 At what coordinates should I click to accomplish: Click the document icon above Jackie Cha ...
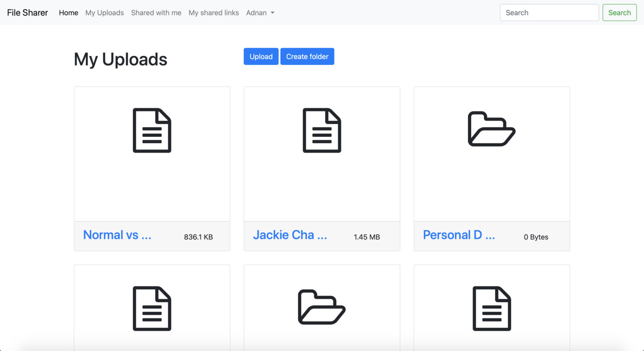click(322, 130)
